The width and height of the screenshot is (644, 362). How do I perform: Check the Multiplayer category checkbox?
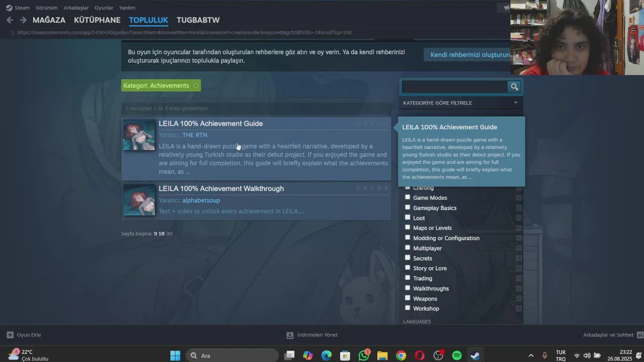tap(408, 247)
